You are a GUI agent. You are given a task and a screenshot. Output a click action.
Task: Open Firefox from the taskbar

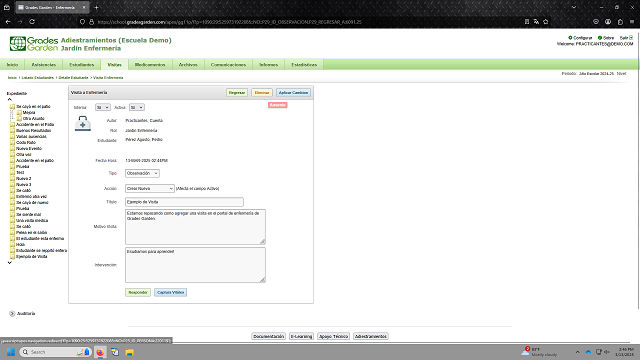[100, 352]
